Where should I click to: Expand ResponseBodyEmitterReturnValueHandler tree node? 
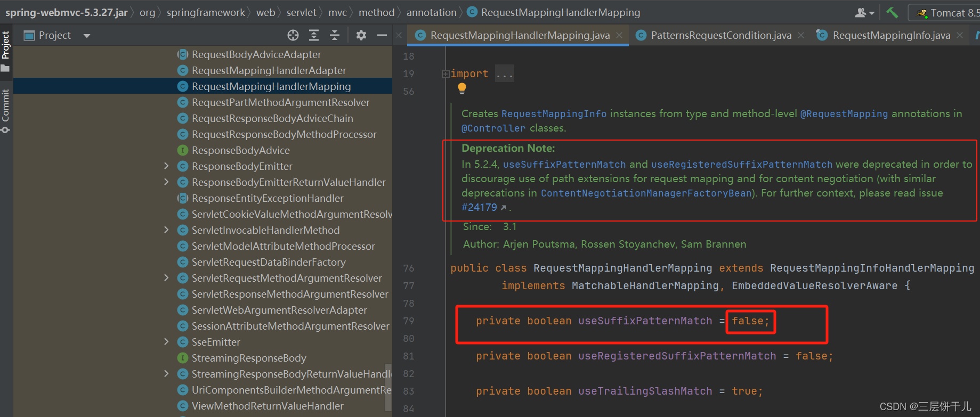point(166,182)
